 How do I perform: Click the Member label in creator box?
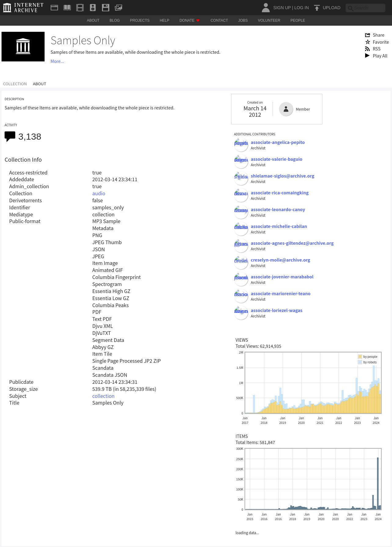303,109
